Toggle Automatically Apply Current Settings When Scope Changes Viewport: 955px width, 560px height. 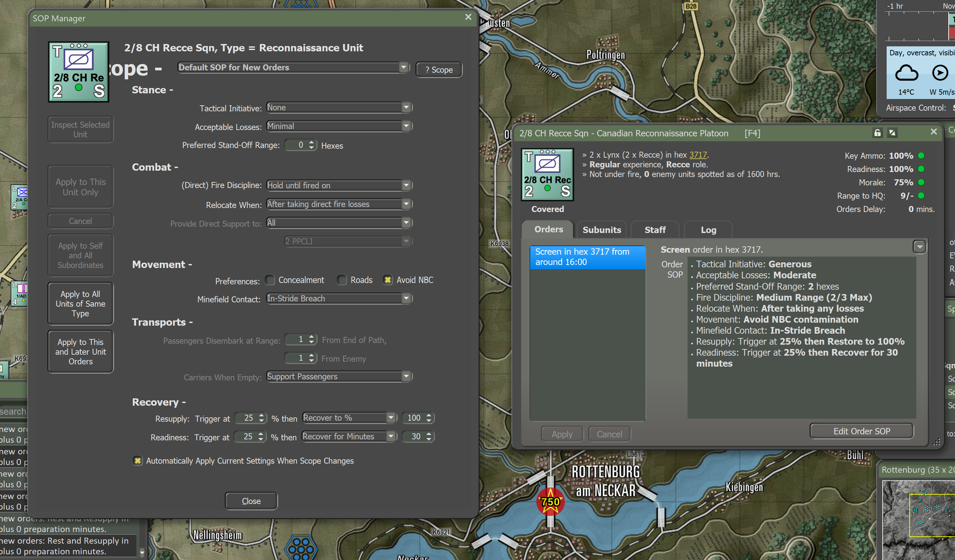[x=138, y=461]
